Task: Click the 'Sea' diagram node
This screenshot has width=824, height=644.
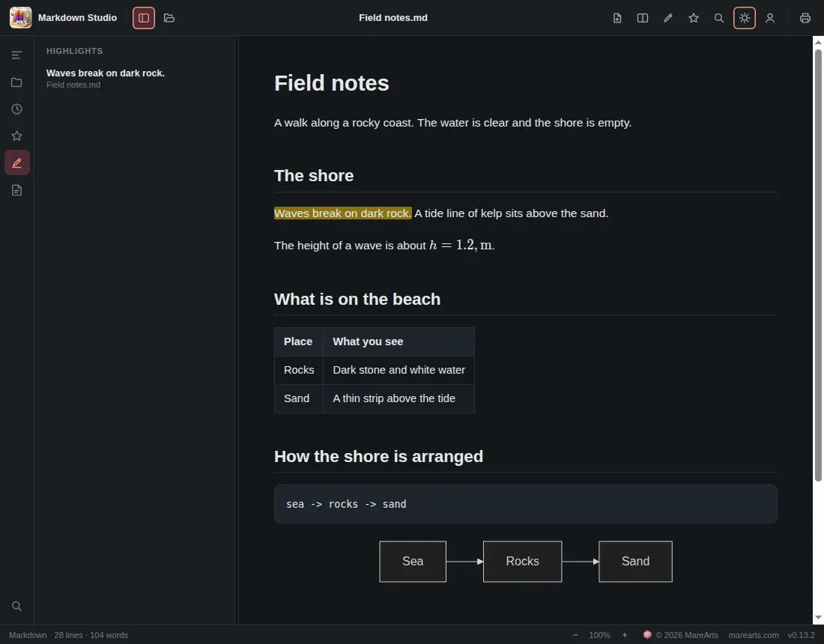Action: (x=413, y=562)
